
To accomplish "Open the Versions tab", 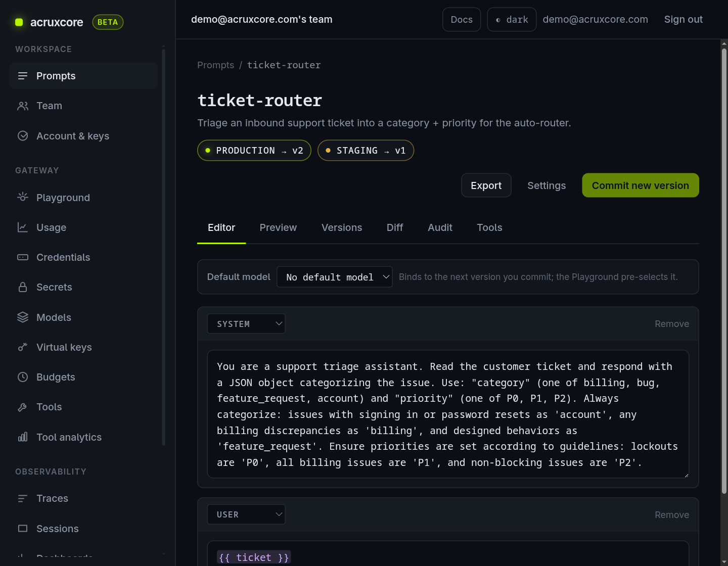I will point(342,228).
